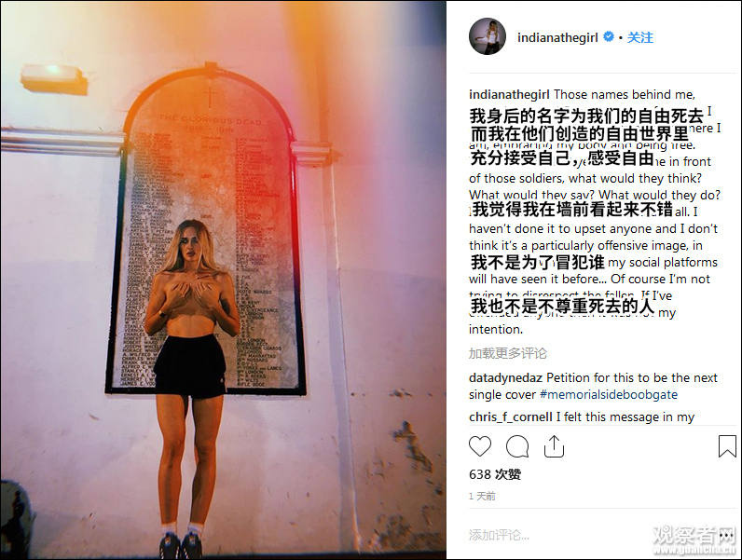Click the main post photo
Viewport: 742px width, 560px height.
pyautogui.click(x=223, y=280)
